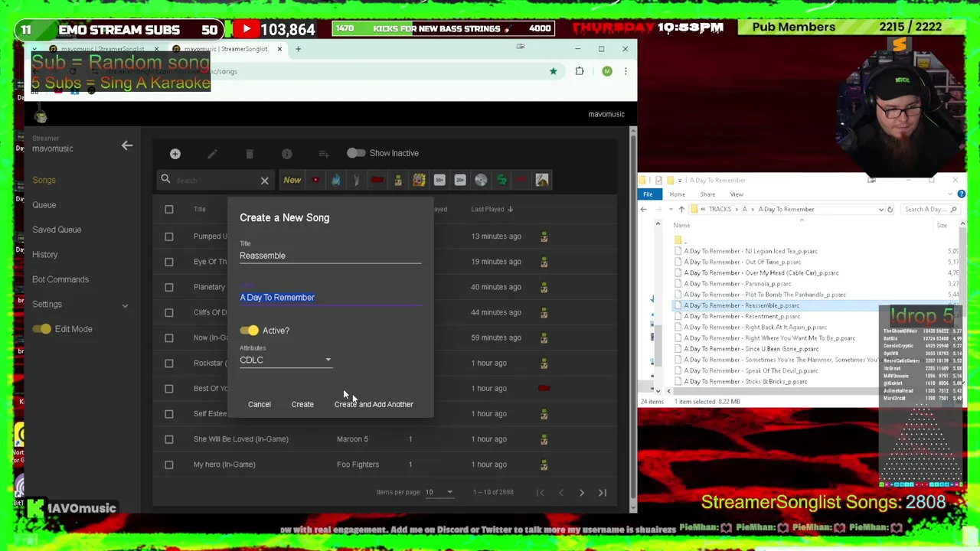Select the Resentment_p.psarc file in Explorer
Image resolution: width=980 pixels, height=551 pixels.
point(742,316)
